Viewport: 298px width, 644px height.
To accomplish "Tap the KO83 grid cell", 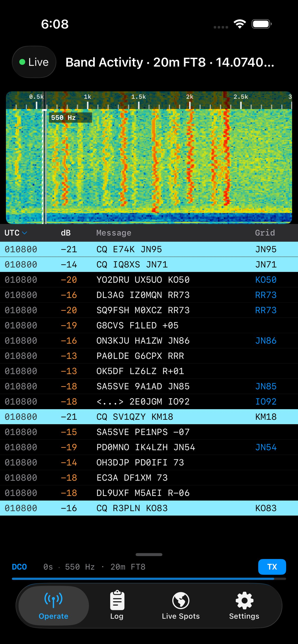I will [266, 508].
